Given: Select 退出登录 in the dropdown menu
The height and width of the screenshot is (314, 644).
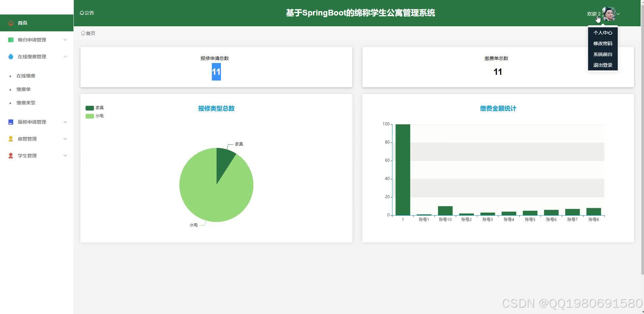Looking at the screenshot, I should click(603, 65).
